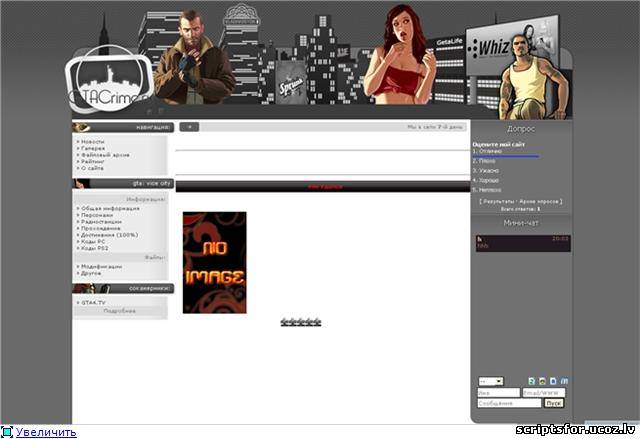This screenshot has width=640, height=439.
Task: Click the mini-chat send button
Action: click(x=554, y=403)
